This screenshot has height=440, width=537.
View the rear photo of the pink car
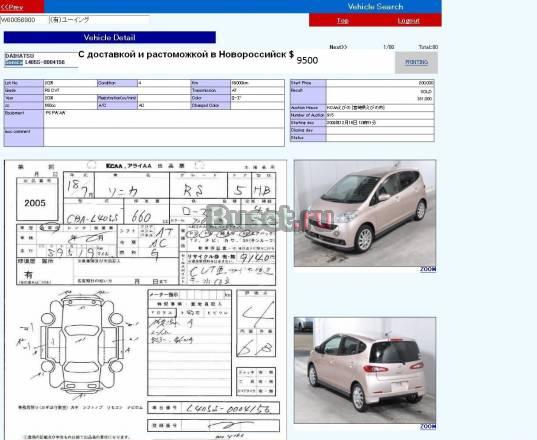coord(365,370)
